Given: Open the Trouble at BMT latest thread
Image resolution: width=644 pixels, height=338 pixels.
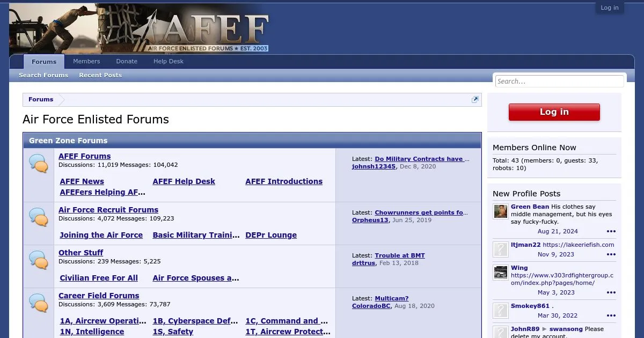Looking at the screenshot, I should pos(400,255).
